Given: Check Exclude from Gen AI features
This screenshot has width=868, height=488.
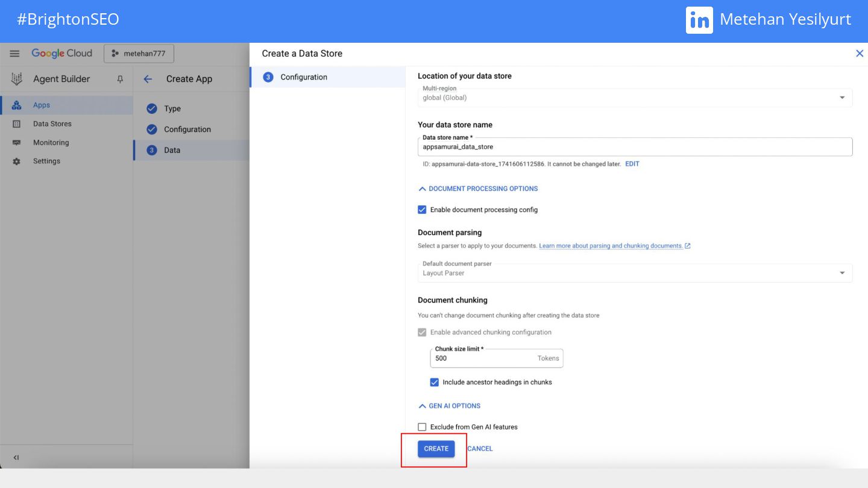Looking at the screenshot, I should 422,427.
